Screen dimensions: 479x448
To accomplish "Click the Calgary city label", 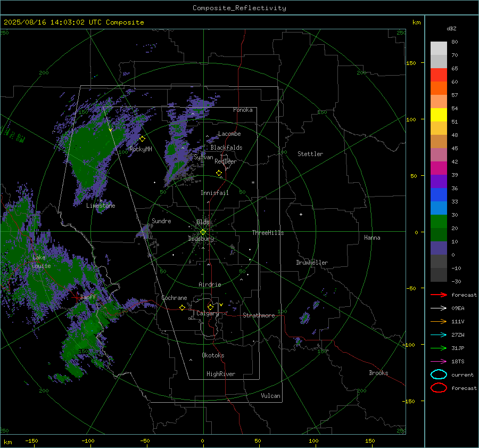I will point(208,313).
